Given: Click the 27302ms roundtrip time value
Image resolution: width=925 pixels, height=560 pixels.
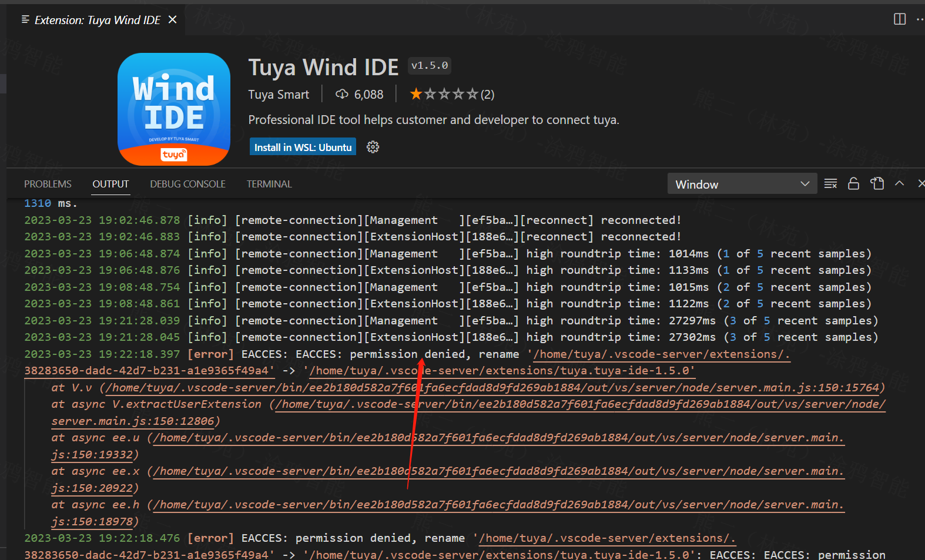Looking at the screenshot, I should click(x=692, y=337).
